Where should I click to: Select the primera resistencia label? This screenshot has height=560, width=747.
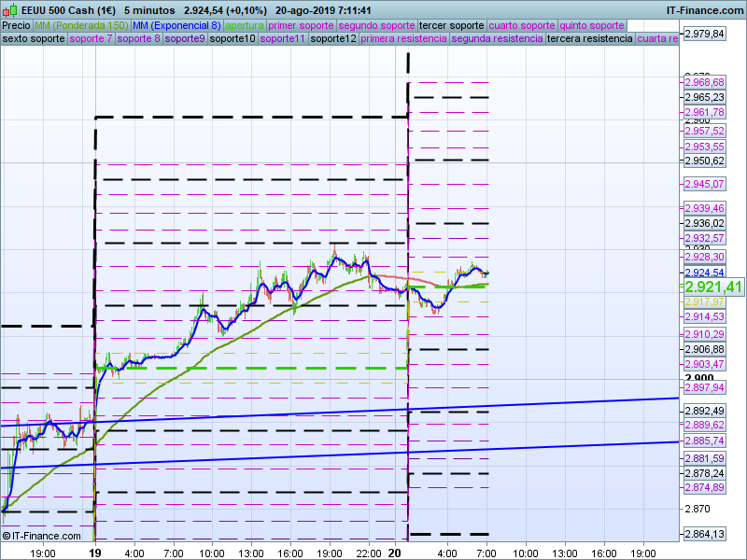pyautogui.click(x=402, y=39)
